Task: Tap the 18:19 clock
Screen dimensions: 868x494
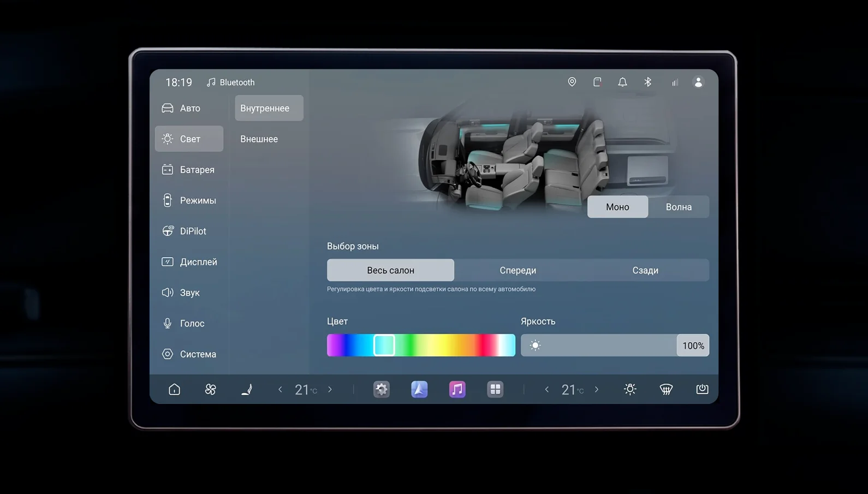Action: [179, 82]
